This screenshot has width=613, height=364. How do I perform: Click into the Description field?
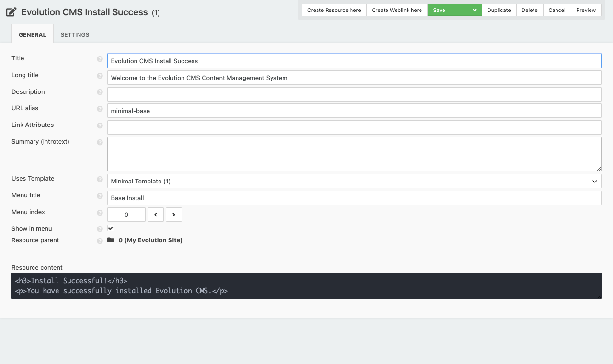[x=354, y=94]
